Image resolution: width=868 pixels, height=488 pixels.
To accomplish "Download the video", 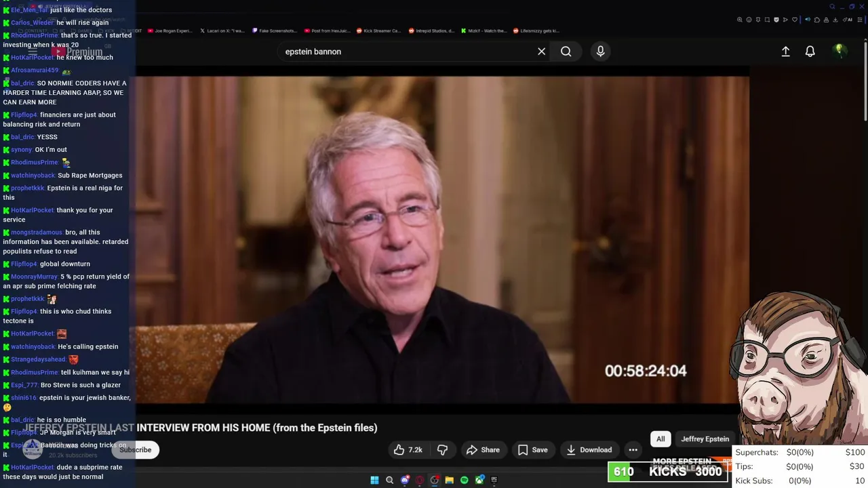I will 589,449.
